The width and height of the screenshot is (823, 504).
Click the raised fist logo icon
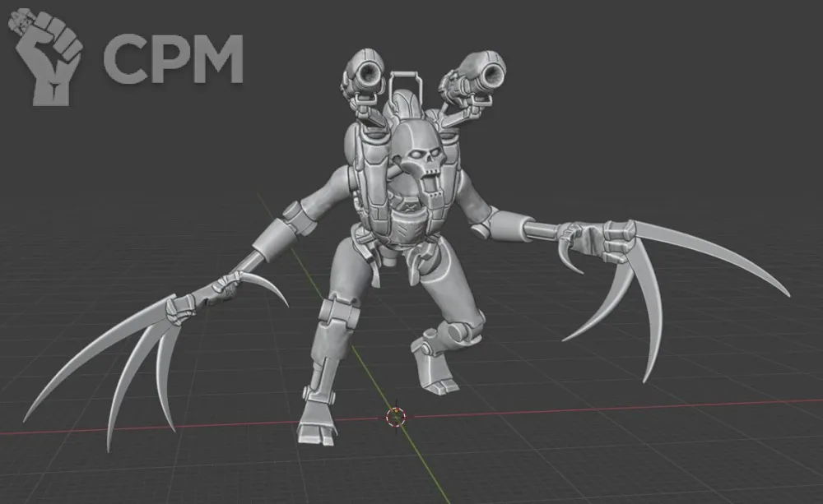point(49,58)
